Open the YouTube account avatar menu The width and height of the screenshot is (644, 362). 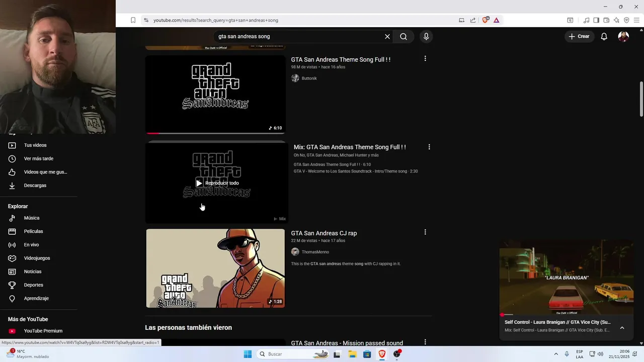(623, 36)
